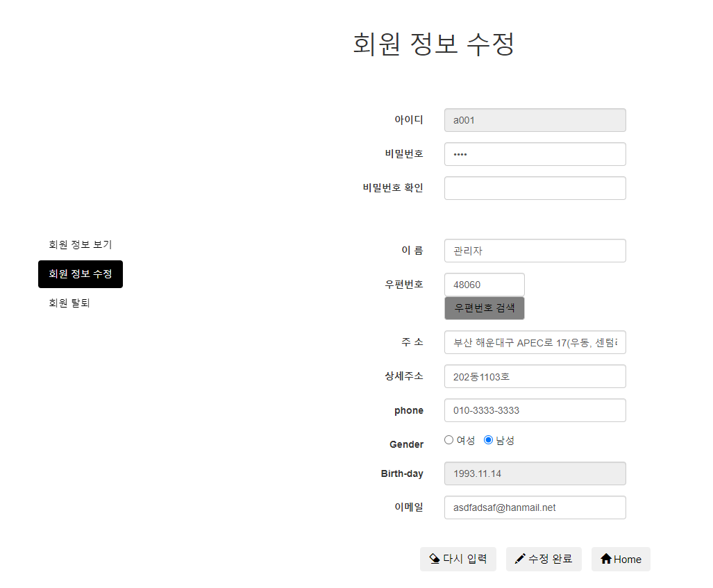The height and width of the screenshot is (588, 713).
Task: Click the eraser icon on 다시 입력 button
Action: [433, 559]
